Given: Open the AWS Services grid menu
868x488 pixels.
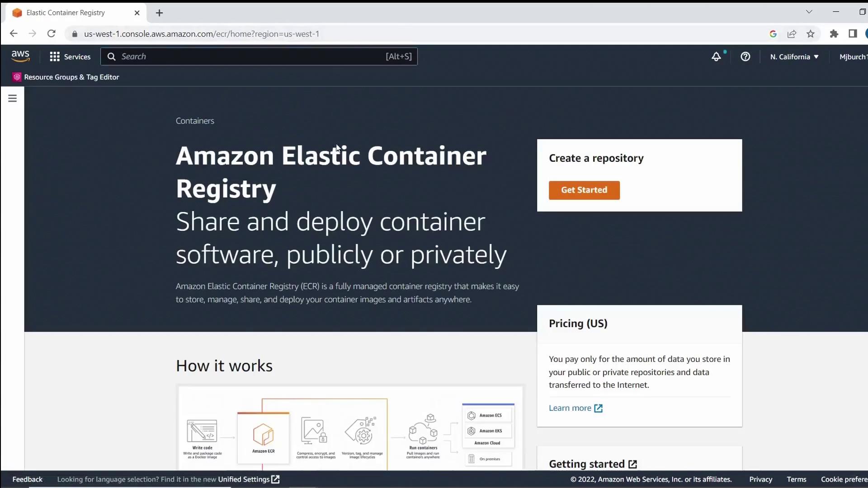Looking at the screenshot, I should pyautogui.click(x=70, y=56).
